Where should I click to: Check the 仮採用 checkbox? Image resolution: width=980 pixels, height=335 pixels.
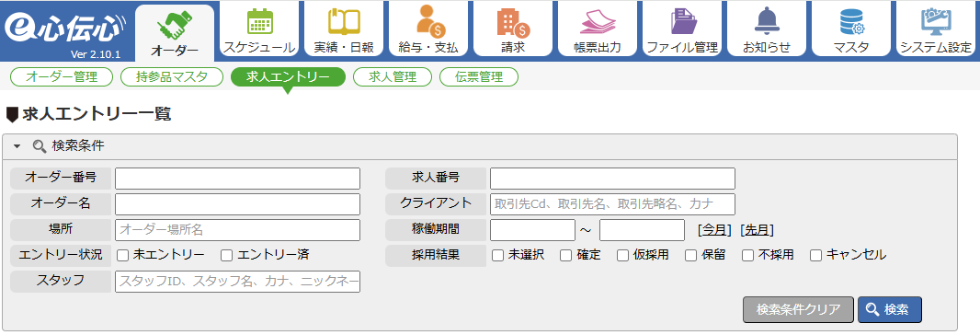pyautogui.click(x=623, y=255)
